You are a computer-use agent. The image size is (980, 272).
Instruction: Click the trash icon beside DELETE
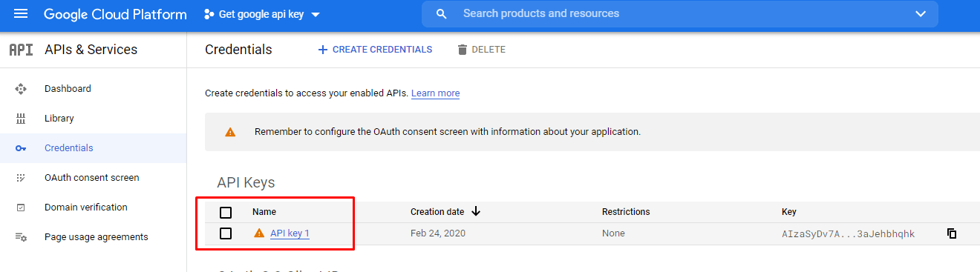tap(463, 50)
